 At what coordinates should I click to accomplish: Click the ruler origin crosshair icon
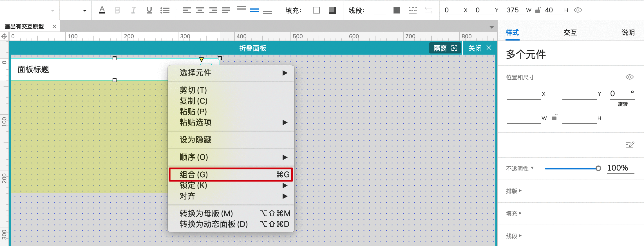pos(4,36)
